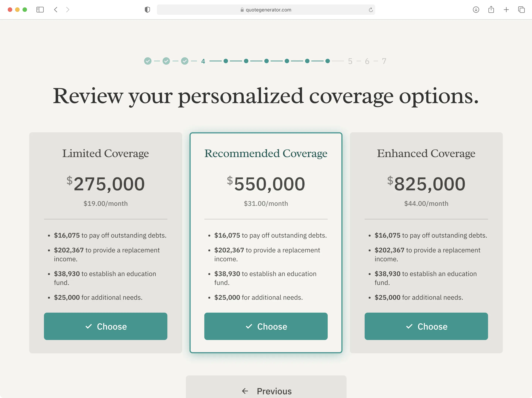The height and width of the screenshot is (398, 532).
Task: Reload the page in address bar
Action: click(371, 10)
